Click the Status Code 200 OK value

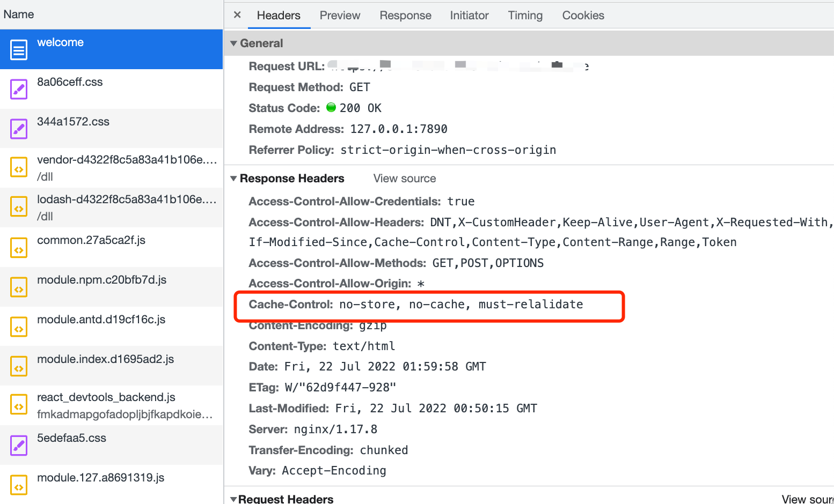point(360,108)
